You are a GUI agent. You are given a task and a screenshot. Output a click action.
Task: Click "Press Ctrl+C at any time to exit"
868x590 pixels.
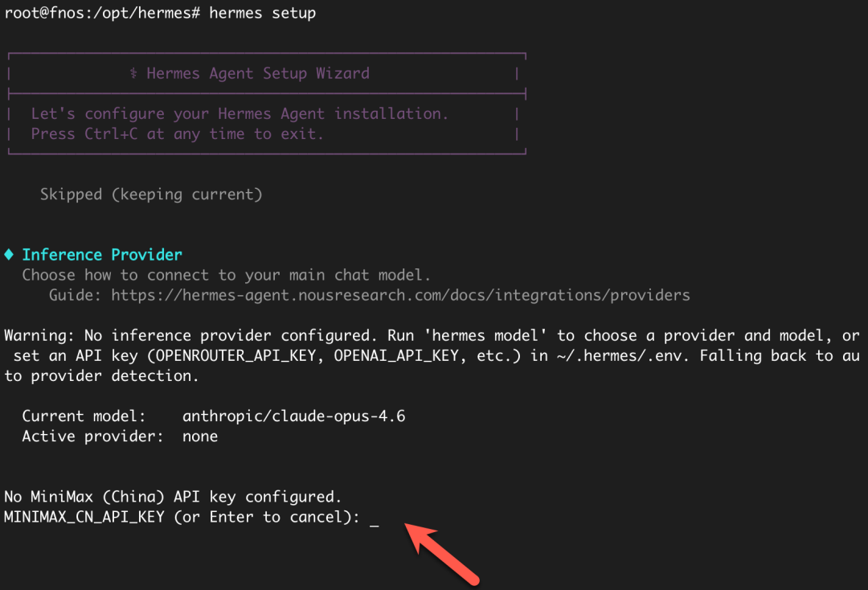click(x=177, y=134)
